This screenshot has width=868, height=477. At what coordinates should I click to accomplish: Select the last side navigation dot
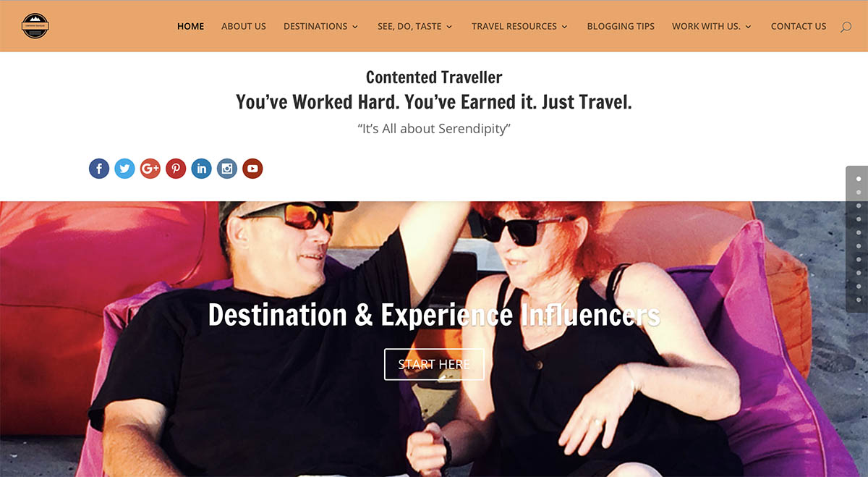point(859,300)
